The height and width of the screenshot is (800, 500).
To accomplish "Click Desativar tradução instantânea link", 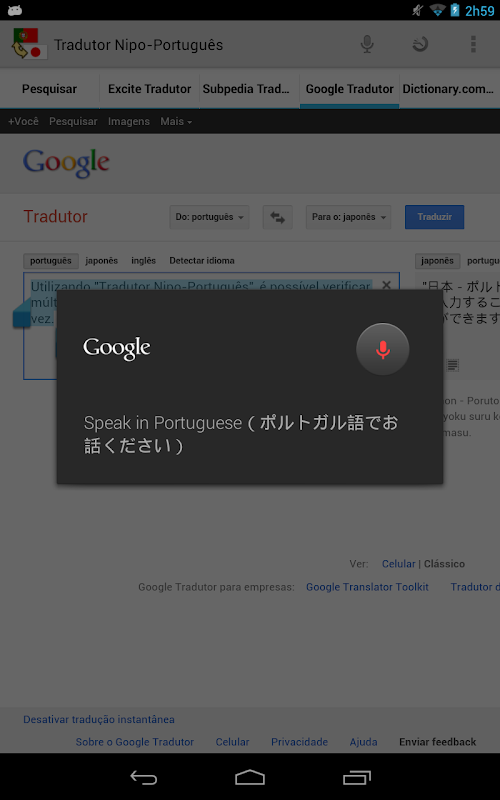I will [x=99, y=719].
